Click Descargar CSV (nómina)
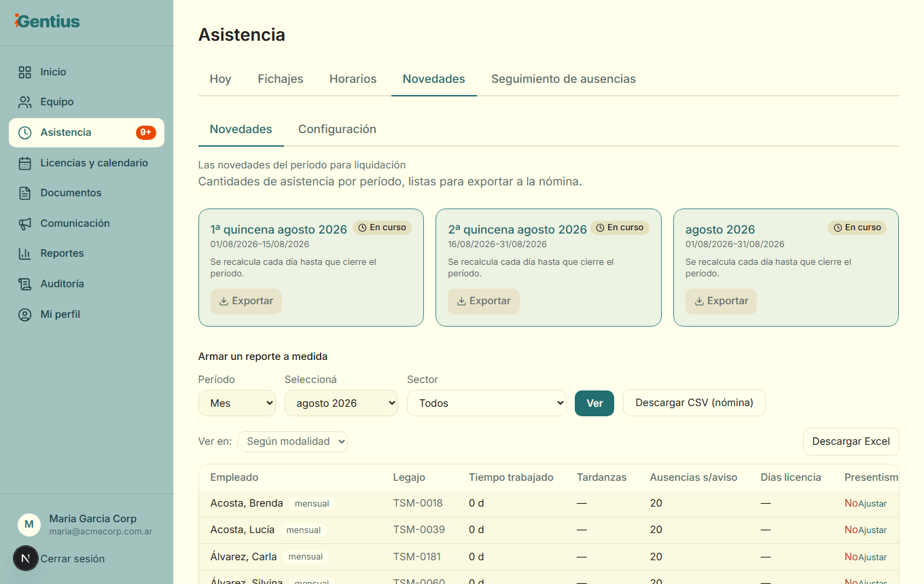The width and height of the screenshot is (924, 584). (x=694, y=403)
